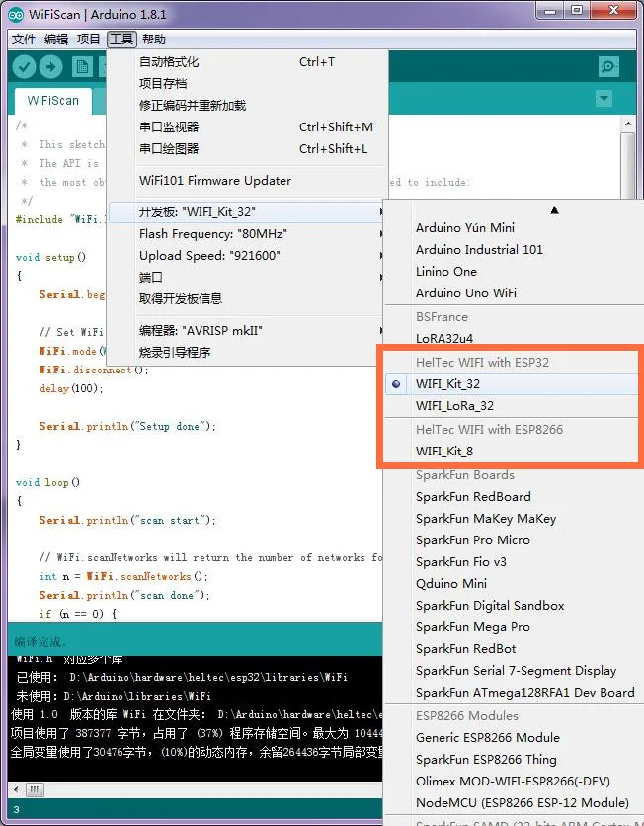This screenshot has width=644, height=826.
Task: Select SparkFun Fio v3 board
Action: tap(514, 562)
